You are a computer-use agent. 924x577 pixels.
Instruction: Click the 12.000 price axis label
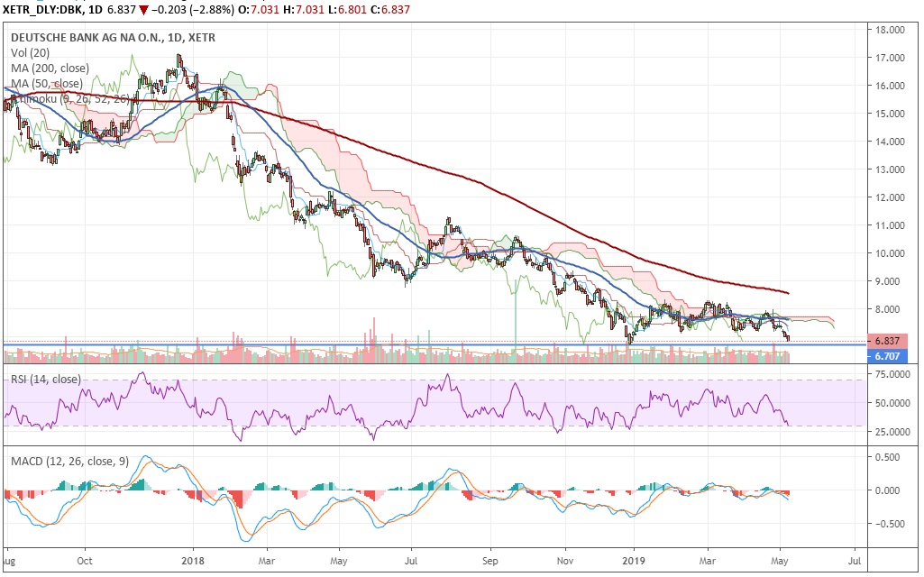click(889, 197)
